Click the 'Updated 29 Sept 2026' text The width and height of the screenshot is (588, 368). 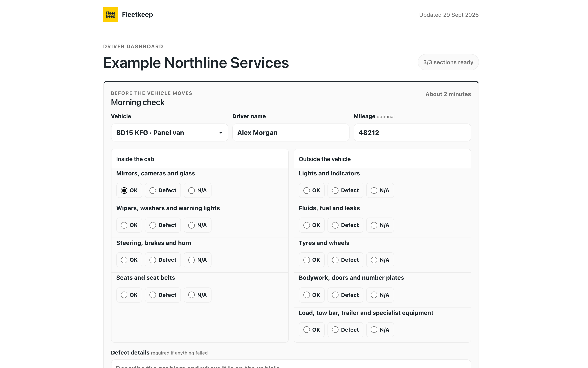pos(449,15)
